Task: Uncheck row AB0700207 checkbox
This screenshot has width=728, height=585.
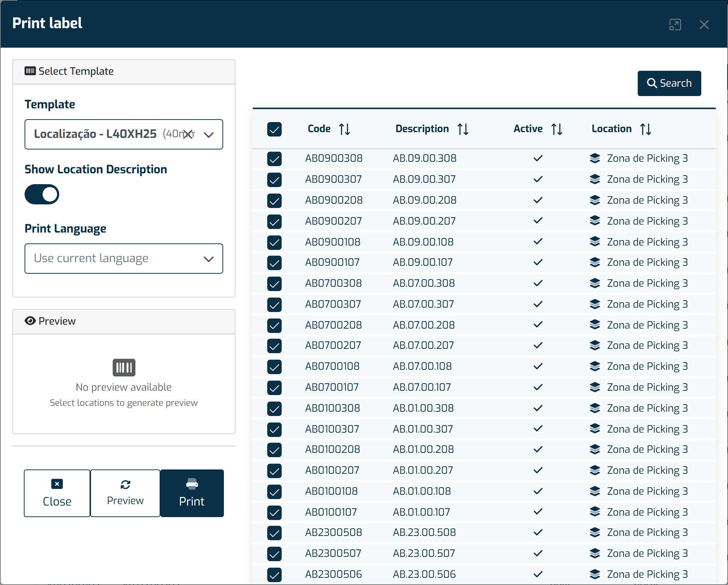Action: coord(274,346)
